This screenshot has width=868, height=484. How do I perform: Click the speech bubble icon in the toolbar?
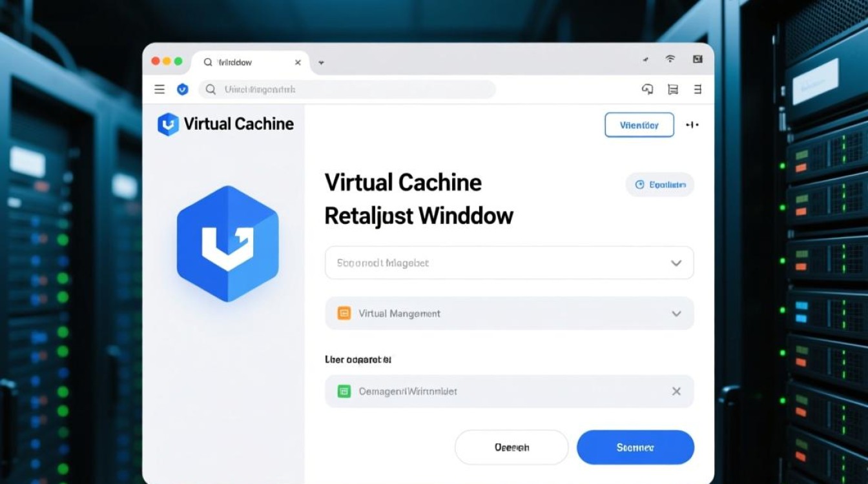(x=647, y=90)
